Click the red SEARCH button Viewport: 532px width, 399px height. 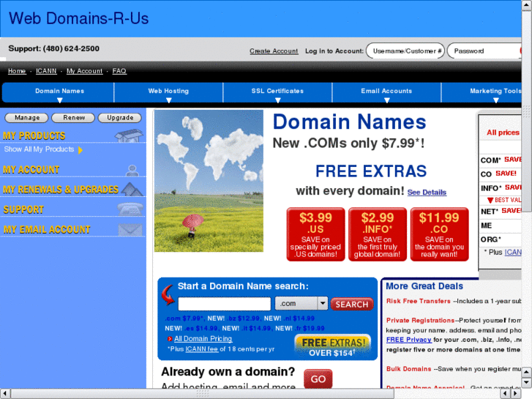pyautogui.click(x=352, y=305)
